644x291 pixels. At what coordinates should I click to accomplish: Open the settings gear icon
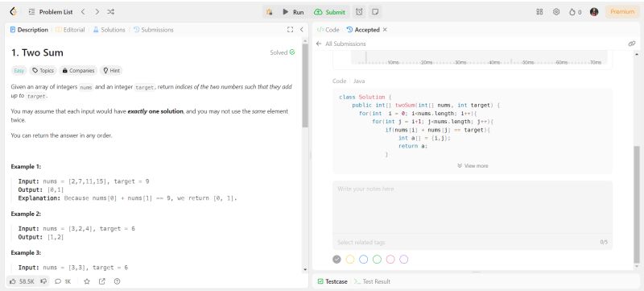(556, 12)
